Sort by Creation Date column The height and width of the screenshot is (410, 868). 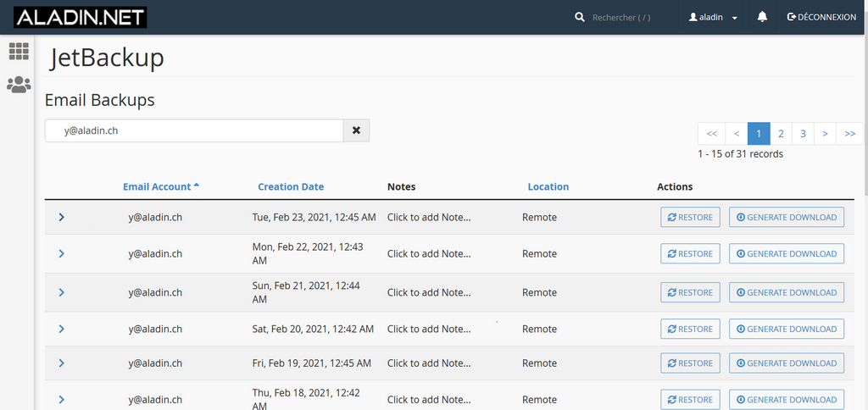[x=291, y=186]
